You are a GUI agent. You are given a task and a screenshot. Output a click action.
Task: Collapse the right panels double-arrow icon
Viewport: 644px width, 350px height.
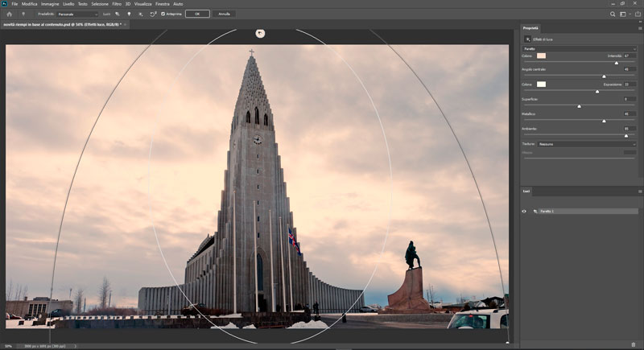pyautogui.click(x=639, y=22)
